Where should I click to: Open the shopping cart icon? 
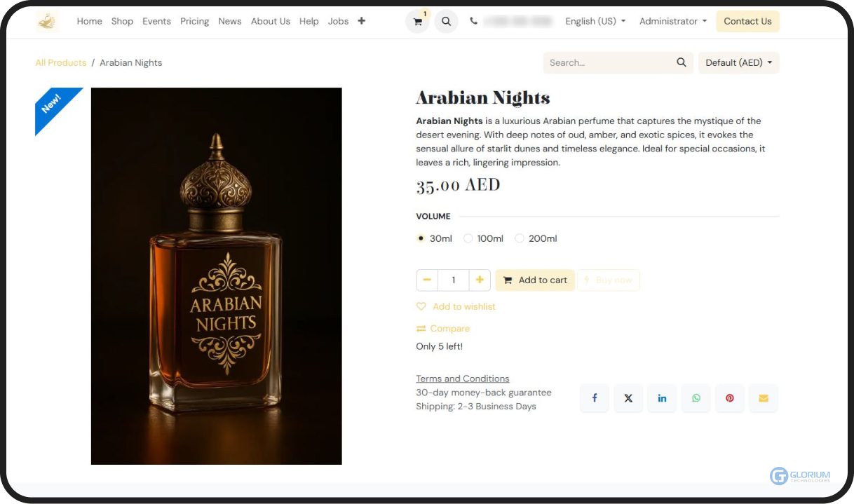tap(418, 22)
